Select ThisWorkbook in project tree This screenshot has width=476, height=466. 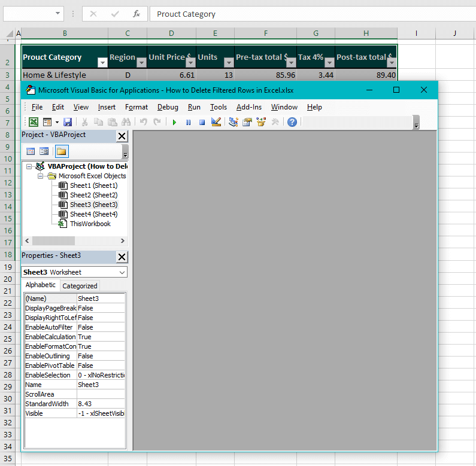[x=90, y=224]
